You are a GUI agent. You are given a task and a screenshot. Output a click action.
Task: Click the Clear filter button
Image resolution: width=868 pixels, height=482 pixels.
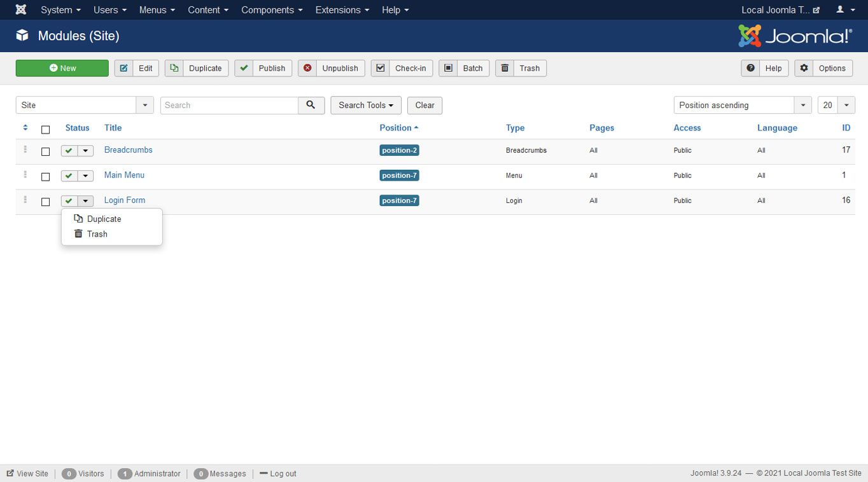tap(425, 105)
